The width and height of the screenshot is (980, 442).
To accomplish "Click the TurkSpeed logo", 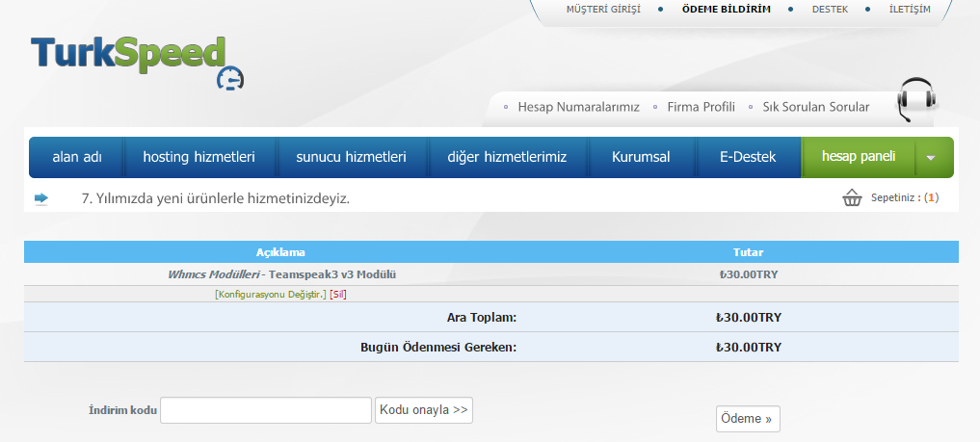I will [x=138, y=63].
